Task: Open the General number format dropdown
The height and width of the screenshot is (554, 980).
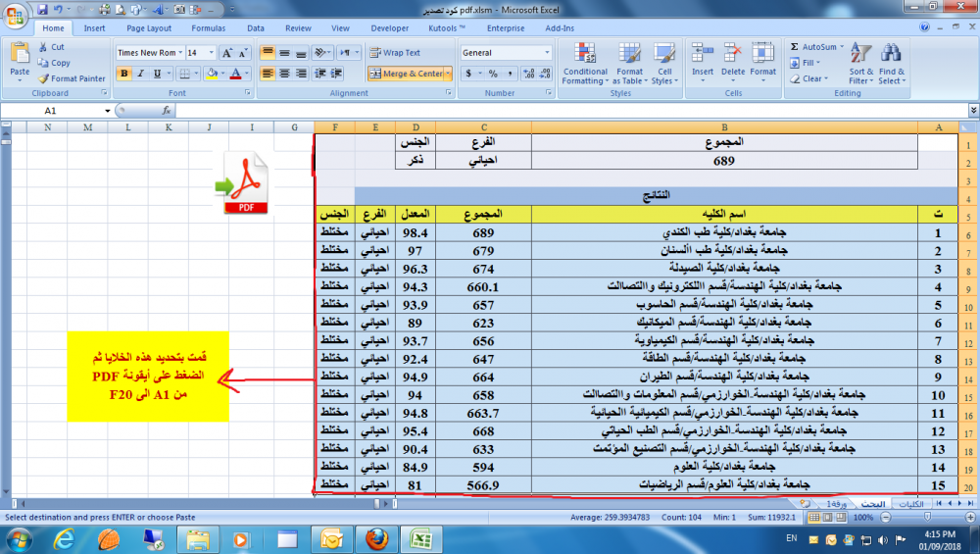Action: pyautogui.click(x=547, y=53)
